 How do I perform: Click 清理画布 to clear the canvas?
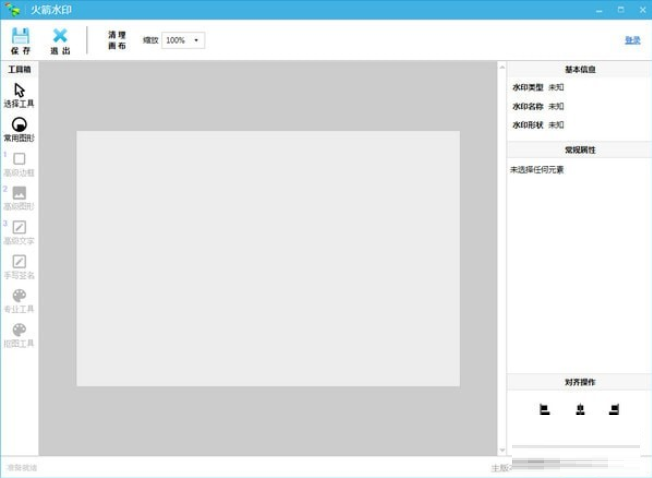click(117, 40)
